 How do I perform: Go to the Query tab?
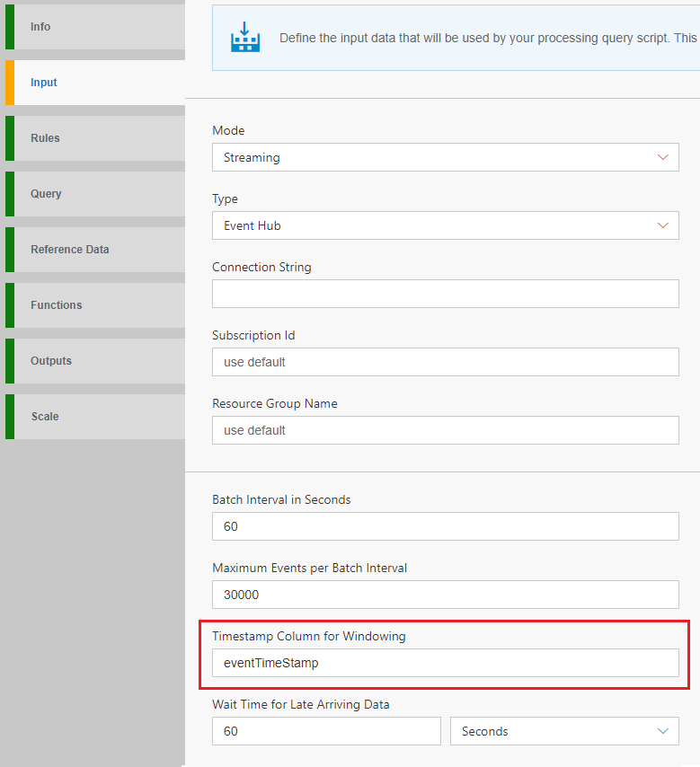[94, 194]
